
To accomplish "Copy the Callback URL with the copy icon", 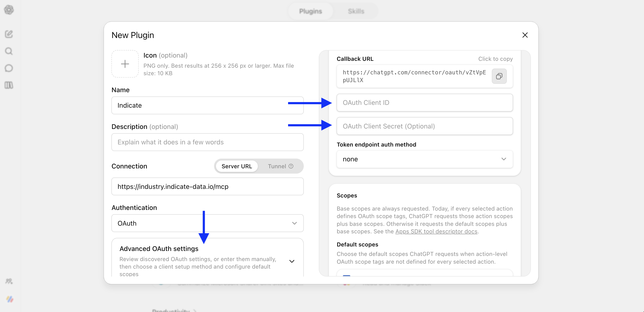I will tap(499, 76).
